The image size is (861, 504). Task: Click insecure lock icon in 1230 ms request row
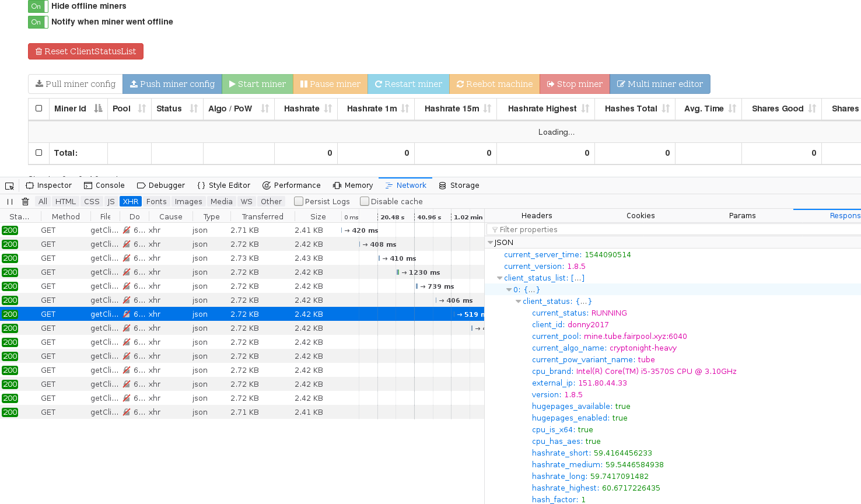pyautogui.click(x=127, y=272)
